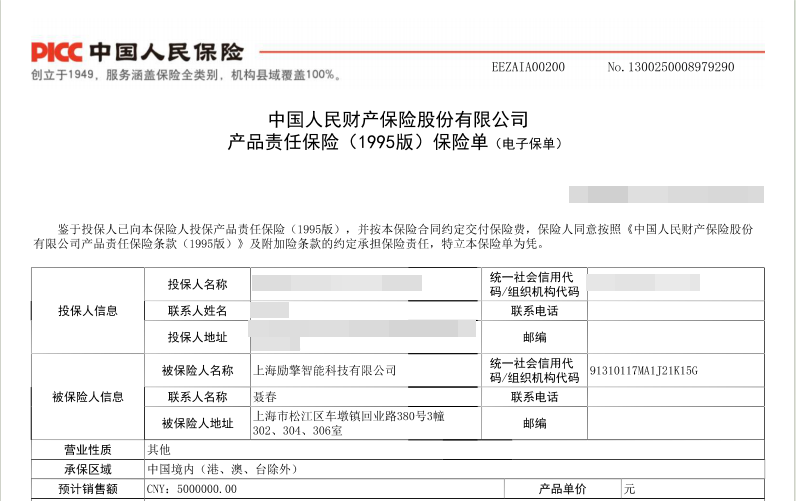
Task: Select the 投保人名称 label cell
Action: coord(197,285)
